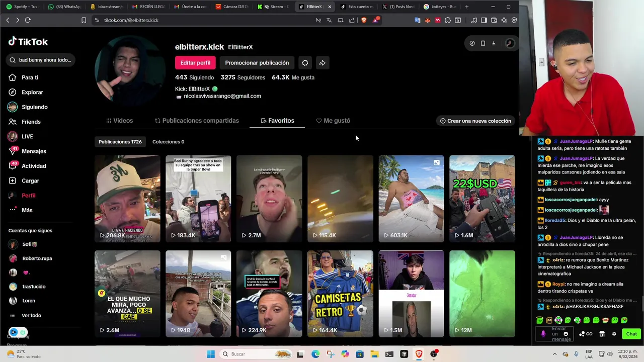Reload the page in the browser
Screen dimensions: 644x362
tap(28, 20)
